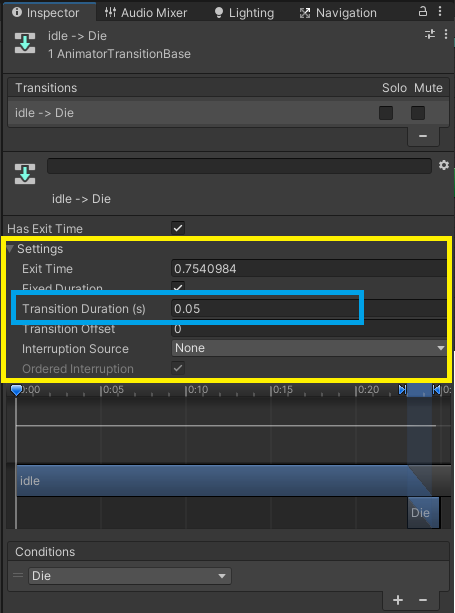The width and height of the screenshot is (455, 613).
Task: Open the header three-dot context menu
Action: click(446, 34)
